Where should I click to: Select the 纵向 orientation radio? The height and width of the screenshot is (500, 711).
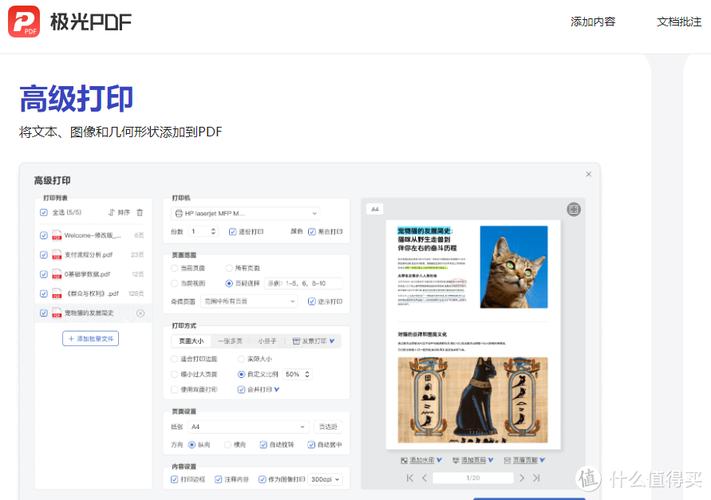tap(192, 445)
